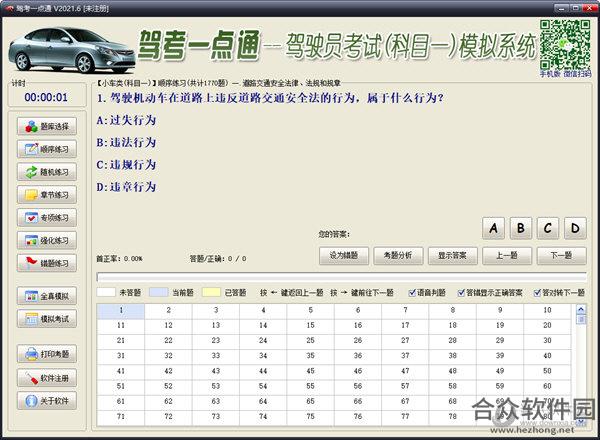The height and width of the screenshot is (440, 600).
Task: Jump to question 17 in grid
Action: tap(405, 325)
